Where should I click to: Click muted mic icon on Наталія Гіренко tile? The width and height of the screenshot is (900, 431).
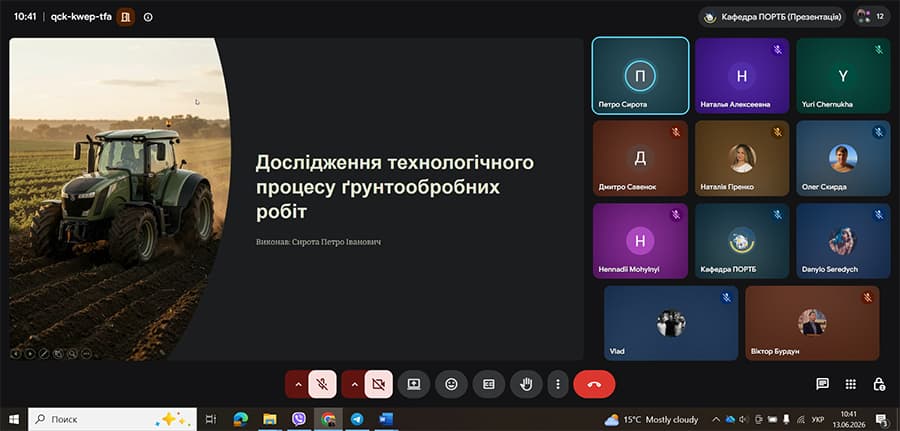click(x=777, y=133)
